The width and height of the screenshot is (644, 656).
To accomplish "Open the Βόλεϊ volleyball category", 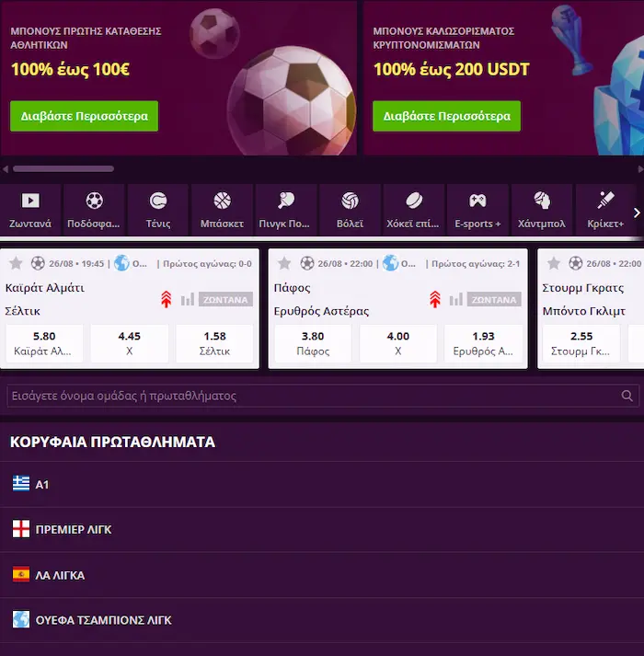I will pos(351,210).
